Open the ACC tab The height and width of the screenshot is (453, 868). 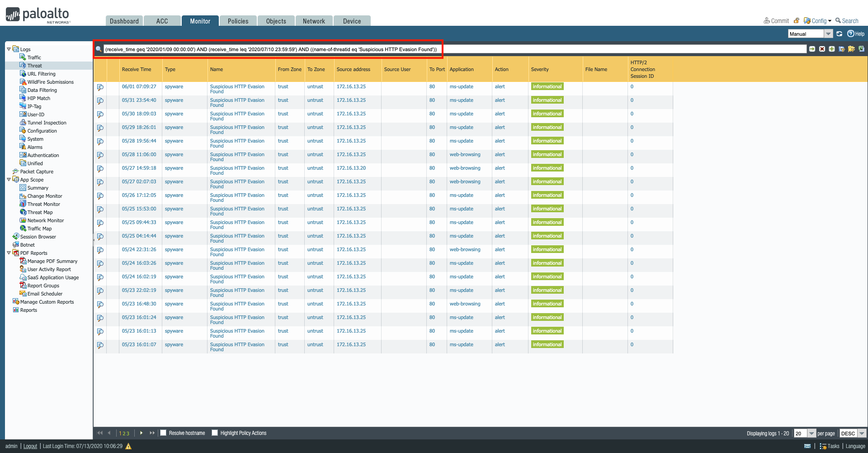(162, 21)
